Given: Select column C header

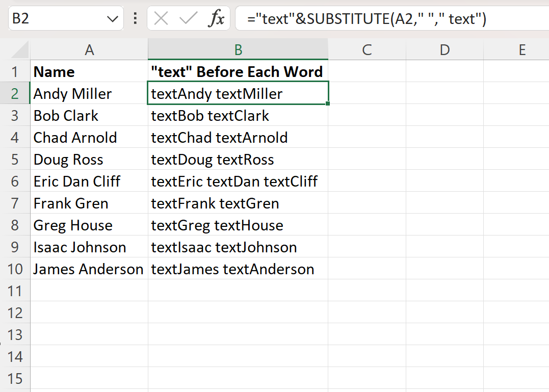Looking at the screenshot, I should coord(367,49).
